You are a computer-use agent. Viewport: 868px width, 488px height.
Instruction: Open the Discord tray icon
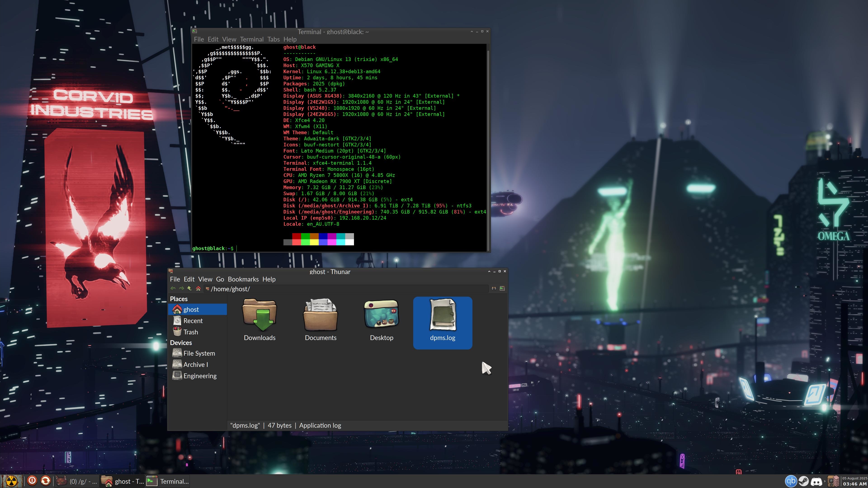pyautogui.click(x=816, y=482)
